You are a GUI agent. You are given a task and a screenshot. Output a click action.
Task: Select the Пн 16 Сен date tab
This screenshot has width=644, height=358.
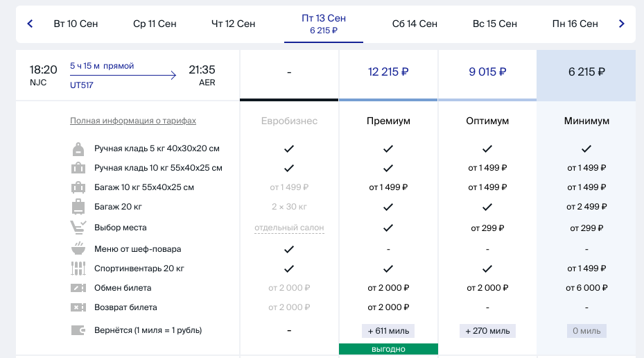(575, 24)
